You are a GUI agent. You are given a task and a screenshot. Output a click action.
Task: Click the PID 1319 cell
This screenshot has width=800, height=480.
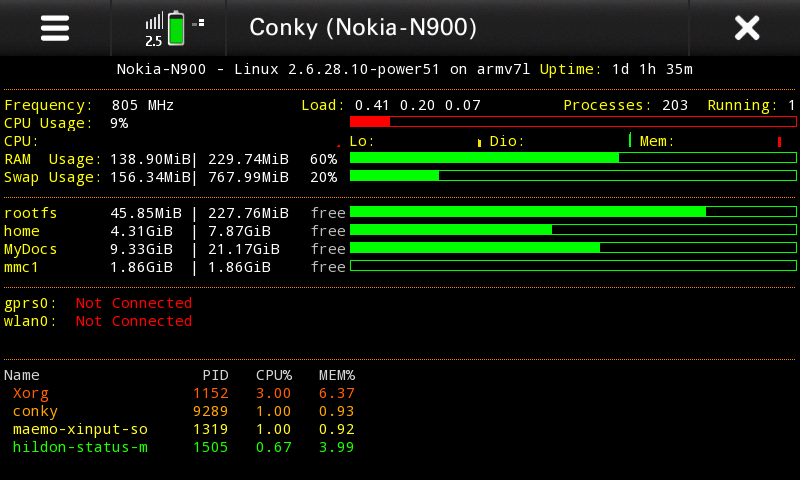(211, 430)
